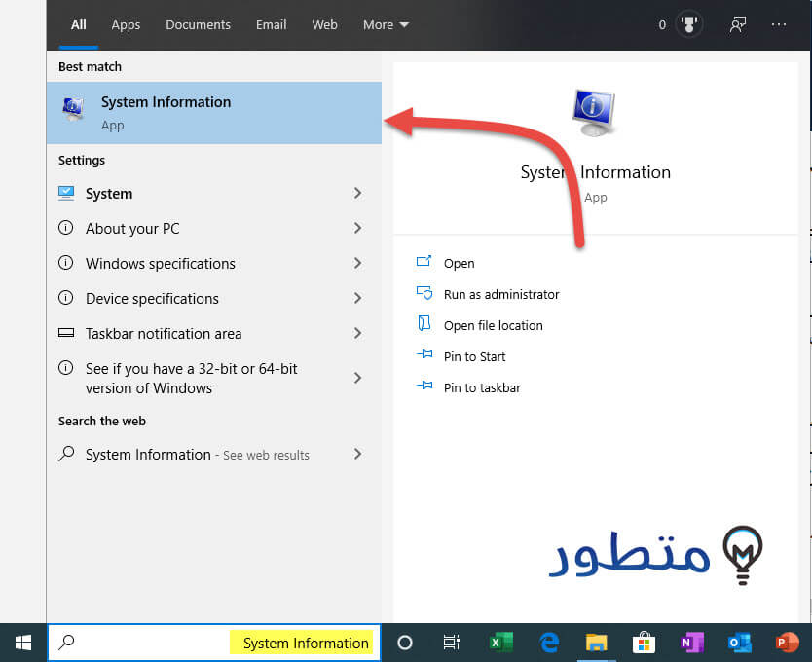
Task: Launch PowerPoint from the taskbar
Action: 786,643
